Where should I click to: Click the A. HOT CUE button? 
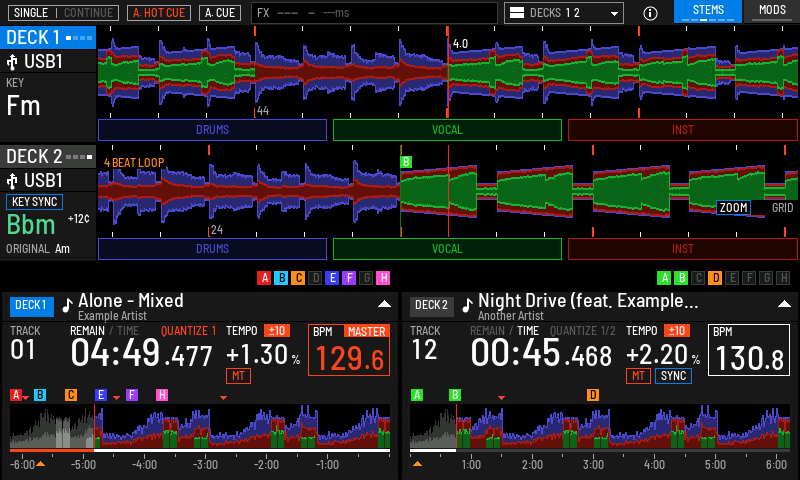coord(159,13)
